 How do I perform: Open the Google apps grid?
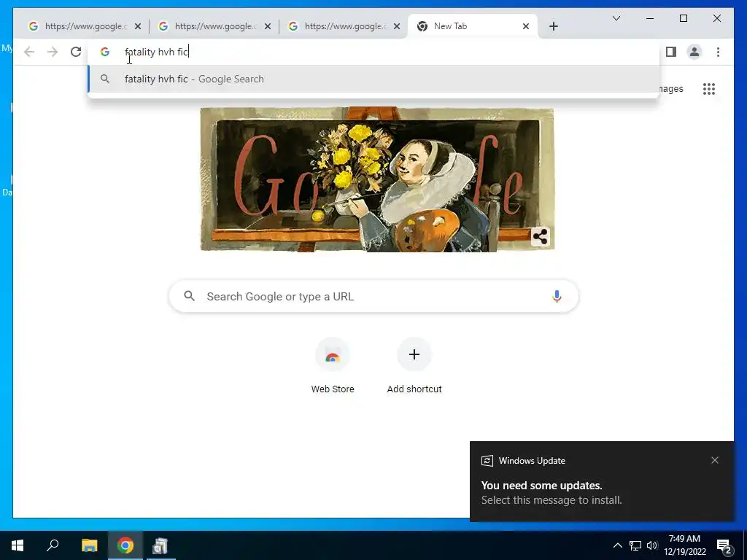709,89
